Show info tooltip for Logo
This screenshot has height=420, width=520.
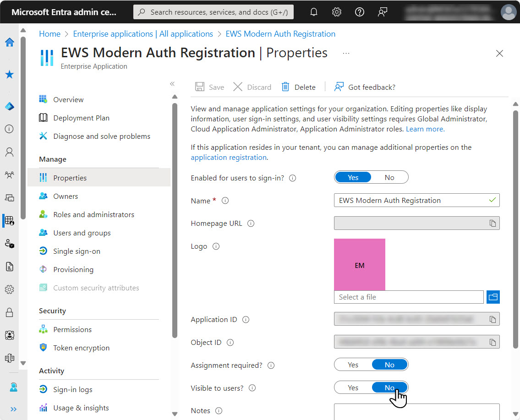pyautogui.click(x=216, y=246)
